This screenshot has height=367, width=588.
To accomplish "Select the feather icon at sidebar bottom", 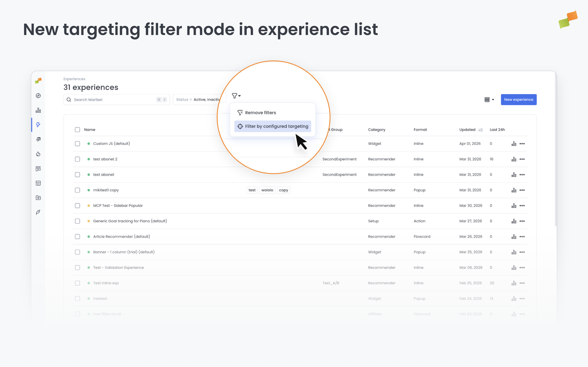I will pyautogui.click(x=38, y=212).
